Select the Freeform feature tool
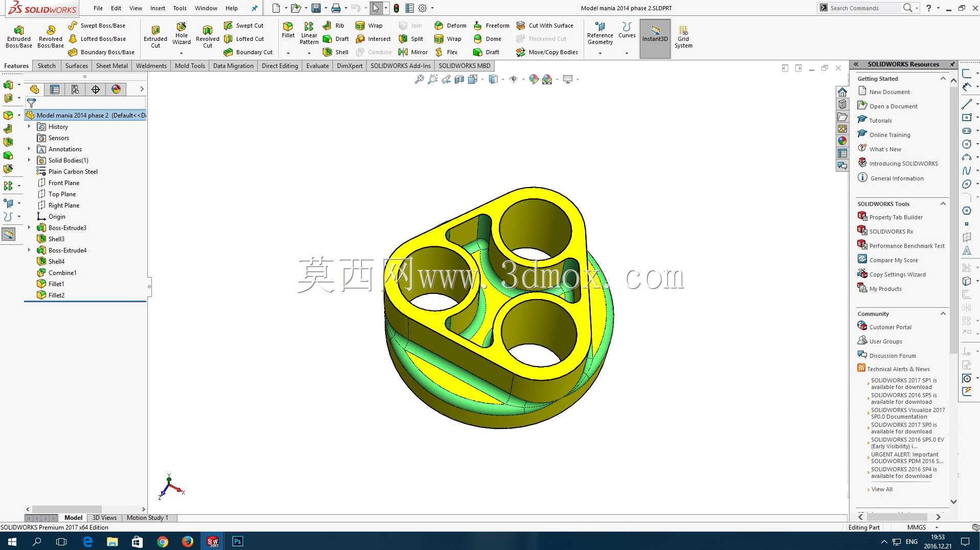The image size is (980, 550). click(x=492, y=26)
